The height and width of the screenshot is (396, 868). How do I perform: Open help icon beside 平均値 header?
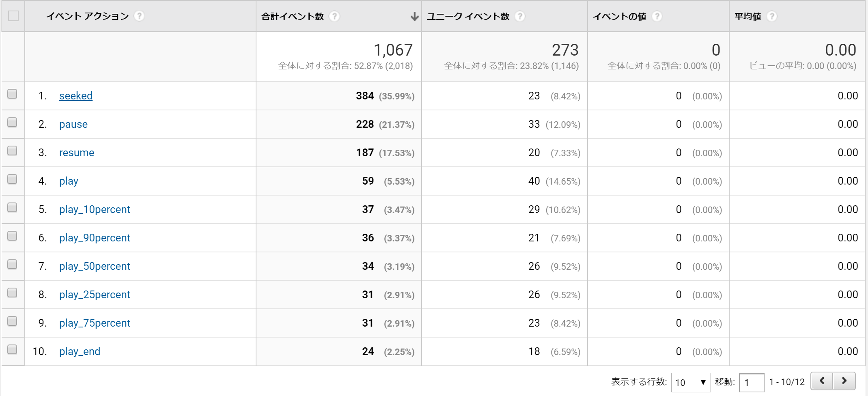click(772, 16)
